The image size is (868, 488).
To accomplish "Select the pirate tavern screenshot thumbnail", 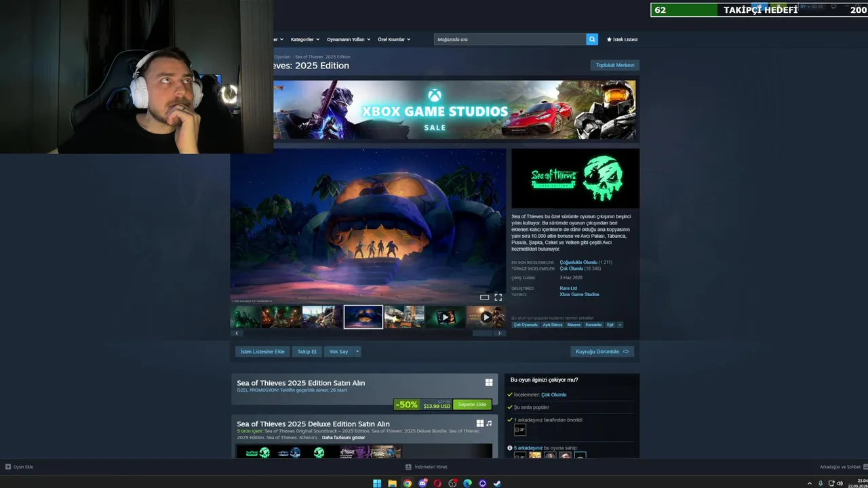I will pos(281,317).
